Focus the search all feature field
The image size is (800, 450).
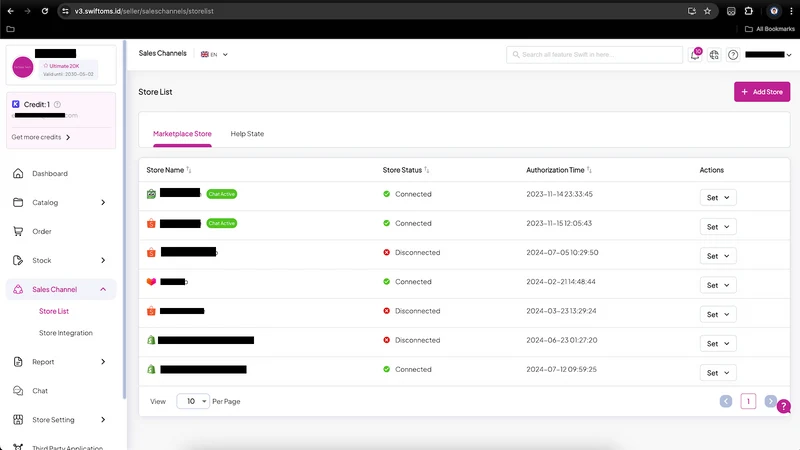(594, 55)
